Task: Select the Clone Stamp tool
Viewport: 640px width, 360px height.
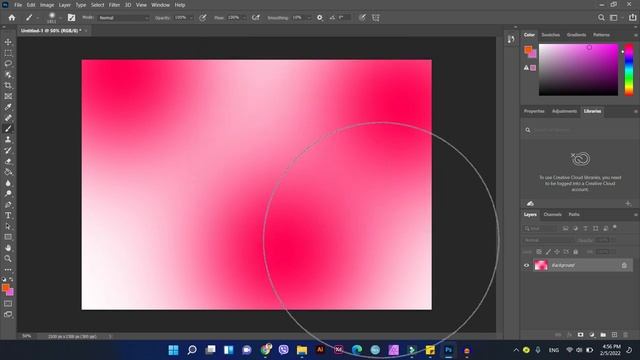Action: (8, 140)
